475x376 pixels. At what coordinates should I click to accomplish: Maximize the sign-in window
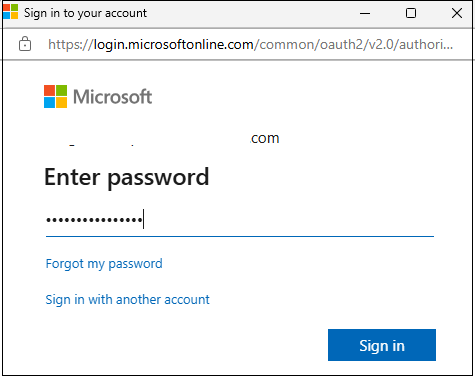click(x=411, y=13)
